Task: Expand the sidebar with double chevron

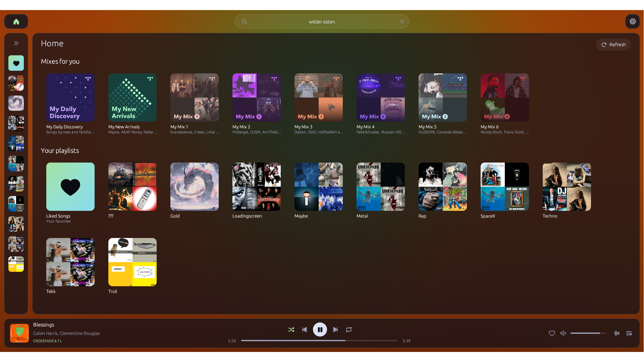Action: click(x=16, y=43)
